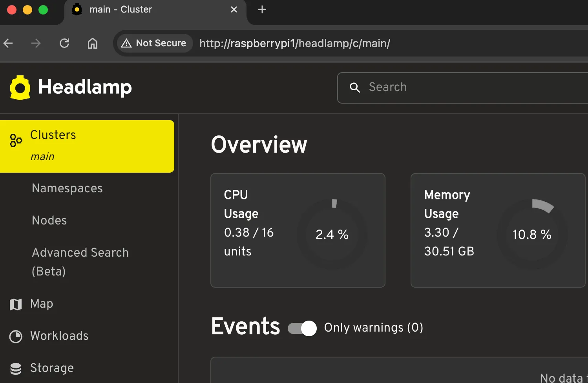Click the Workloads clock icon
The width and height of the screenshot is (588, 383).
pos(15,336)
